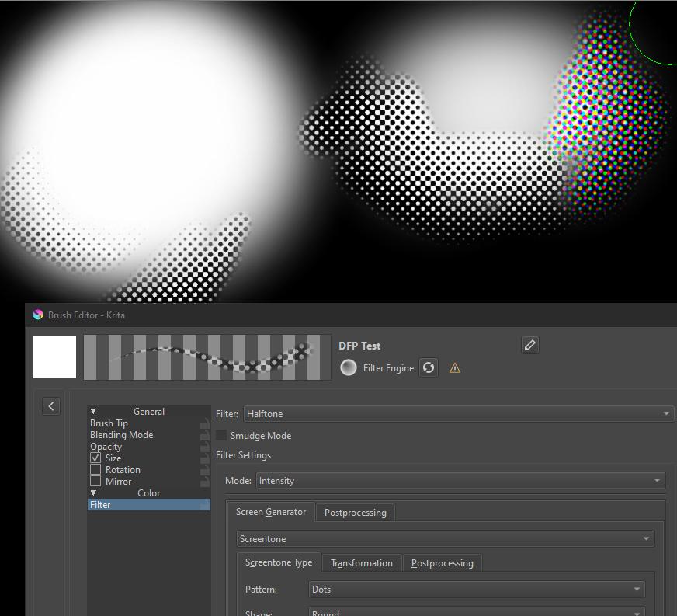This screenshot has height=616, width=677.
Task: Open the Filter dropdown showing Halftone
Action: click(x=459, y=414)
